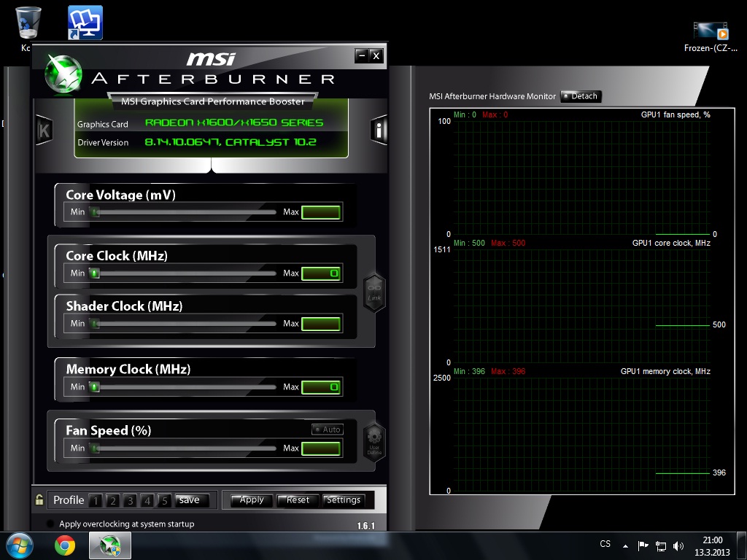
Task: Click the Core Clock slider handle
Action: 94,273
